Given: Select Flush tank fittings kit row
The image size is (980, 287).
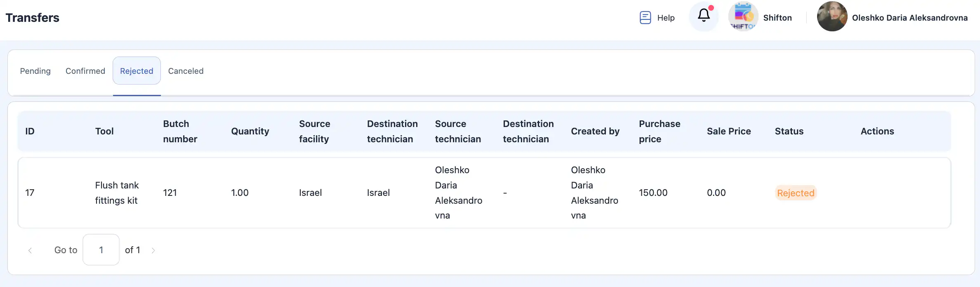Looking at the screenshot, I should coord(117,193).
